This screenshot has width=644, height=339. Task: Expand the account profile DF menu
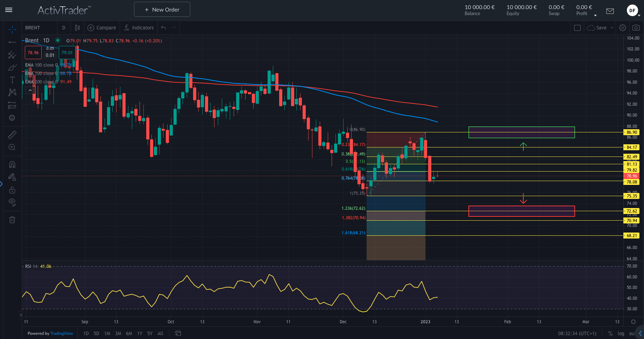tap(632, 10)
